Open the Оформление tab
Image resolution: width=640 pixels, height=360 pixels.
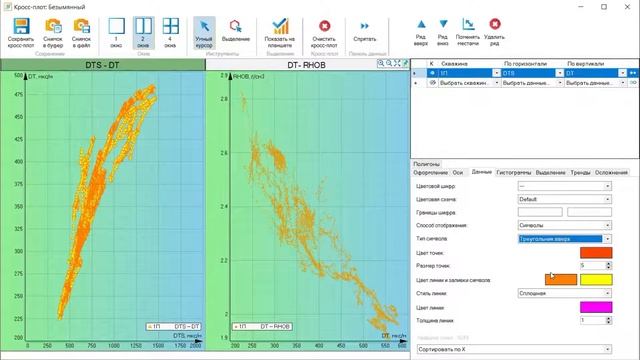pyautogui.click(x=431, y=173)
